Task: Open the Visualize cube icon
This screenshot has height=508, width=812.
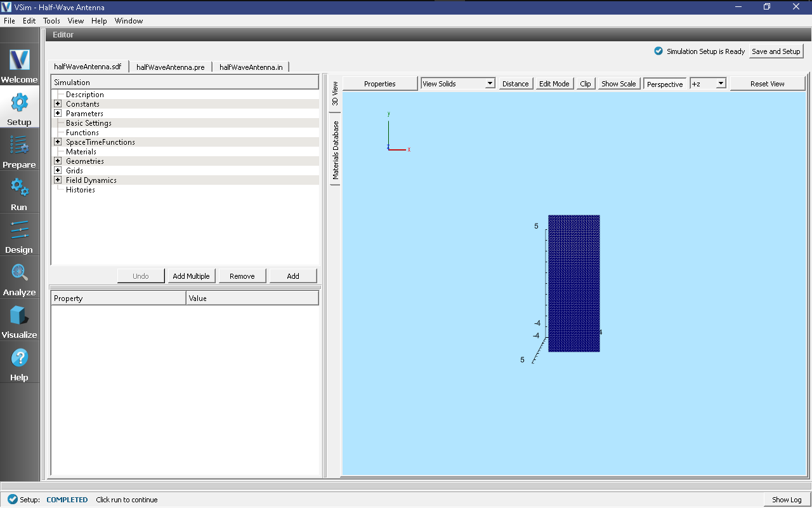Action: pyautogui.click(x=19, y=315)
